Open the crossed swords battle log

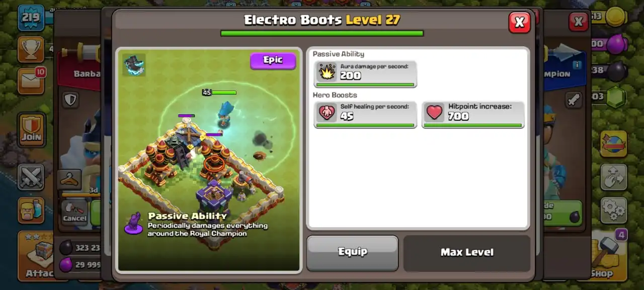[31, 177]
